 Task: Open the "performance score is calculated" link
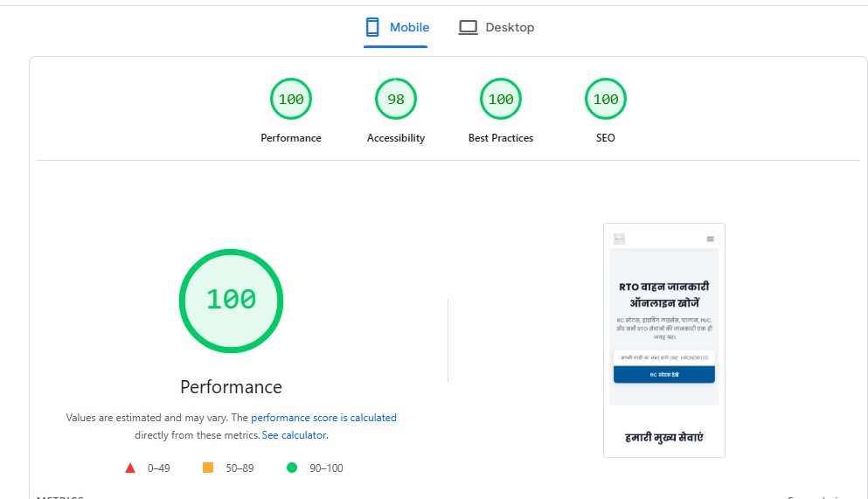click(x=323, y=418)
